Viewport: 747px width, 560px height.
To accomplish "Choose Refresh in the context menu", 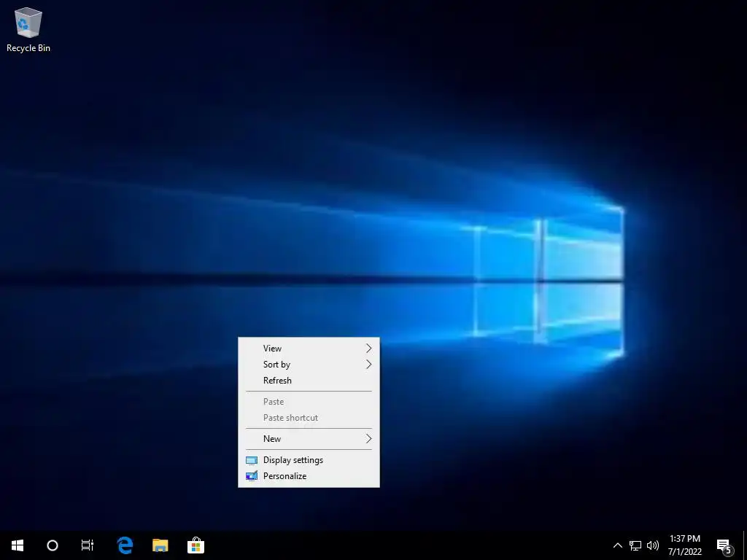I will pyautogui.click(x=309, y=381).
